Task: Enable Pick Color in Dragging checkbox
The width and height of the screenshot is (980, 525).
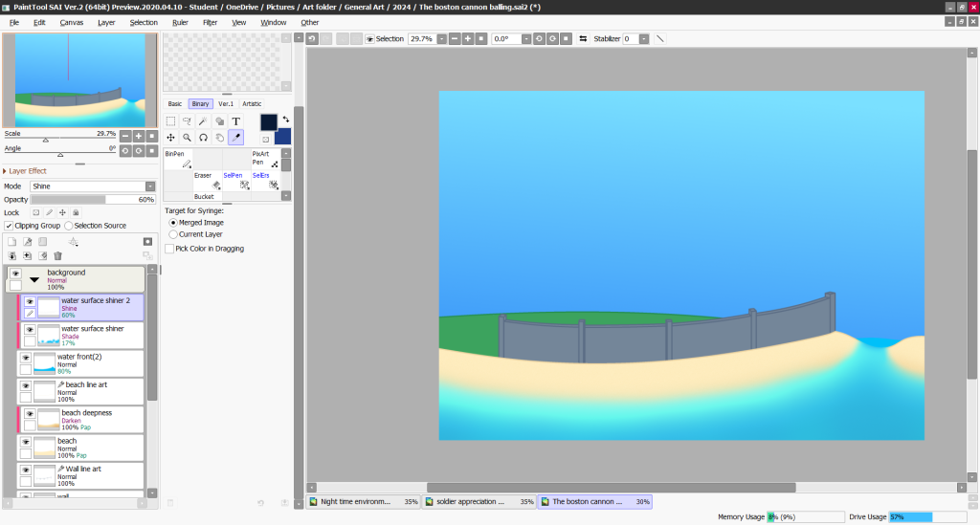Action: (169, 249)
